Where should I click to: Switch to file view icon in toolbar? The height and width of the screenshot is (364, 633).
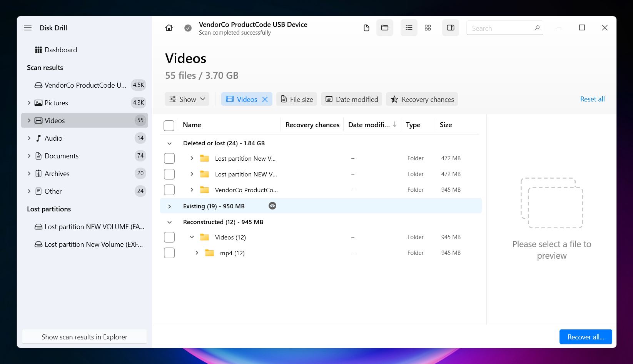[x=366, y=28]
